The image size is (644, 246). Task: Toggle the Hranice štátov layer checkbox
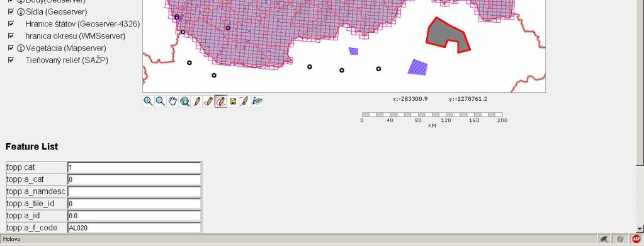[11, 24]
